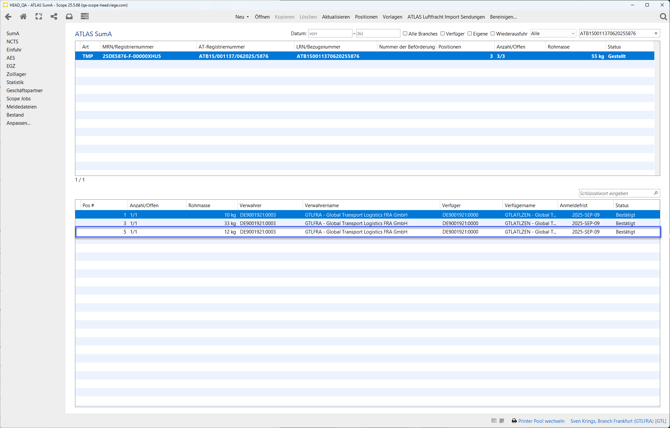The width and height of the screenshot is (670, 428).
Task: Click the Datum von input field
Action: [x=330, y=33]
